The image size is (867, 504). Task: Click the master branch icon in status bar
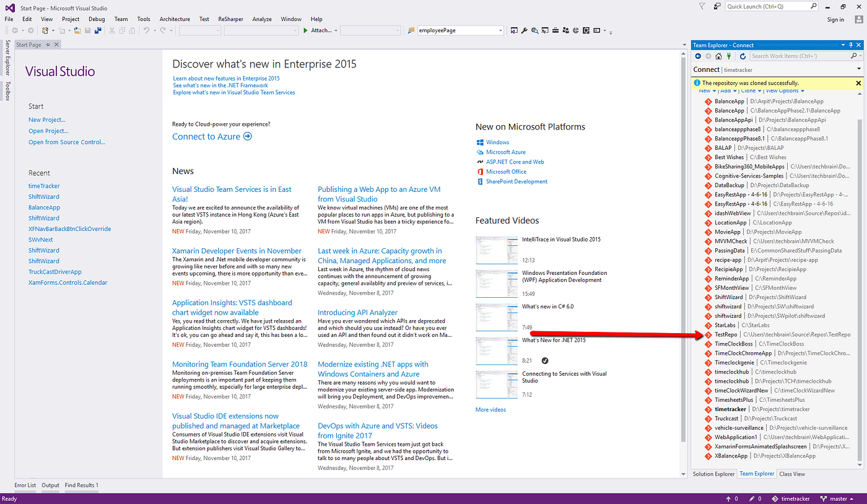point(824,498)
